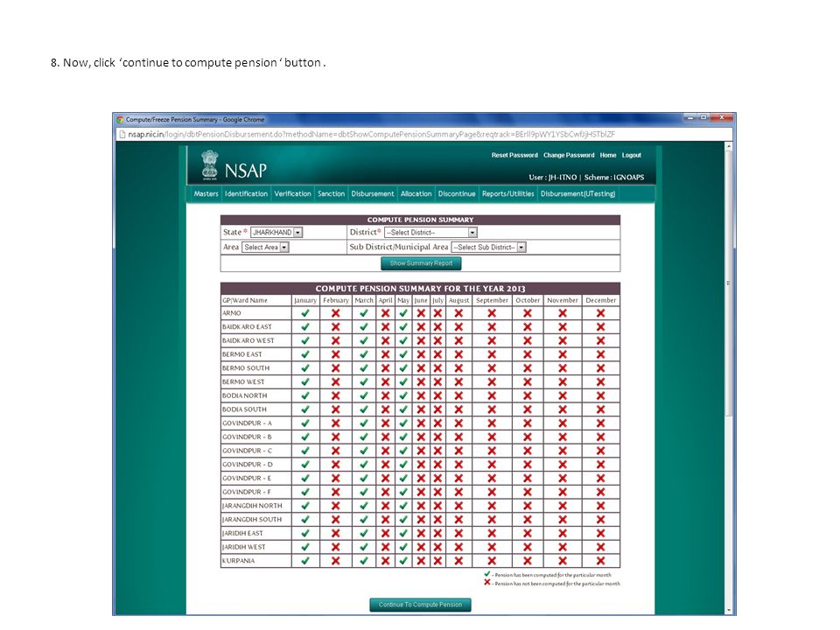
Task: Click BAIDKARO EAST March green check
Action: (x=364, y=326)
